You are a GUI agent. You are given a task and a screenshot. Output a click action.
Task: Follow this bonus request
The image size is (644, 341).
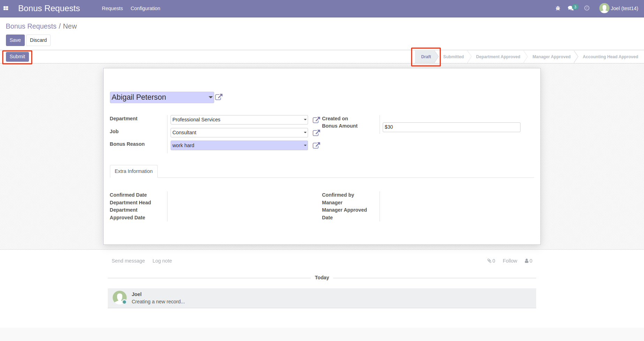pos(510,261)
